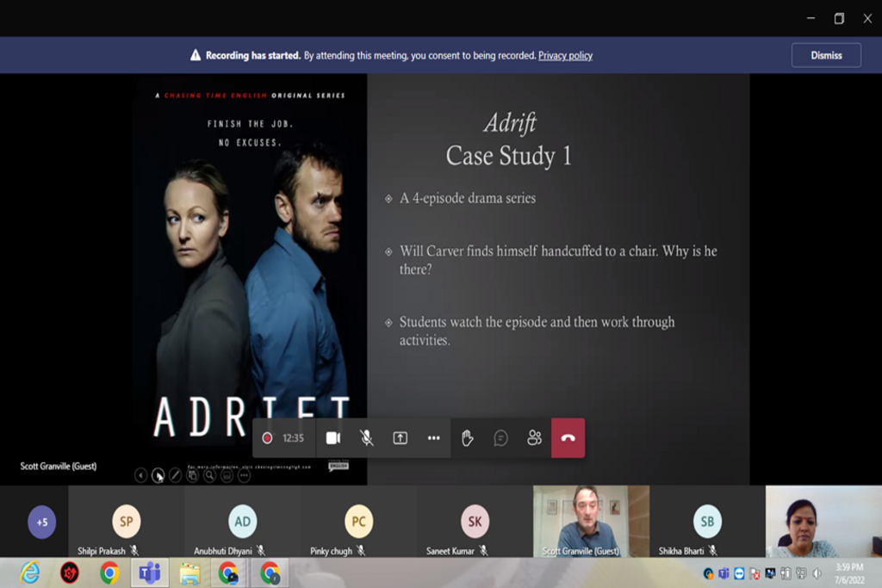Viewport: 882px width, 588px height.
Task: Open the clock showing 3:59 PM
Action: 849,573
